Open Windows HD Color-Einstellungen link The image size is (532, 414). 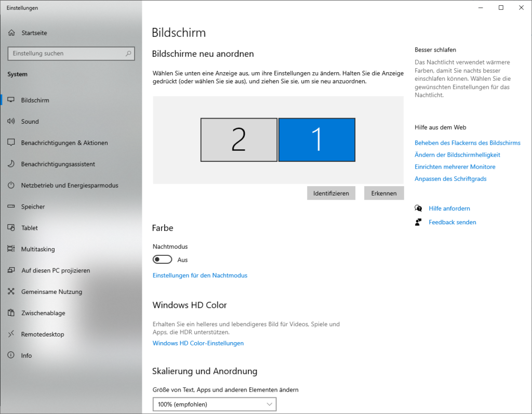click(x=198, y=343)
